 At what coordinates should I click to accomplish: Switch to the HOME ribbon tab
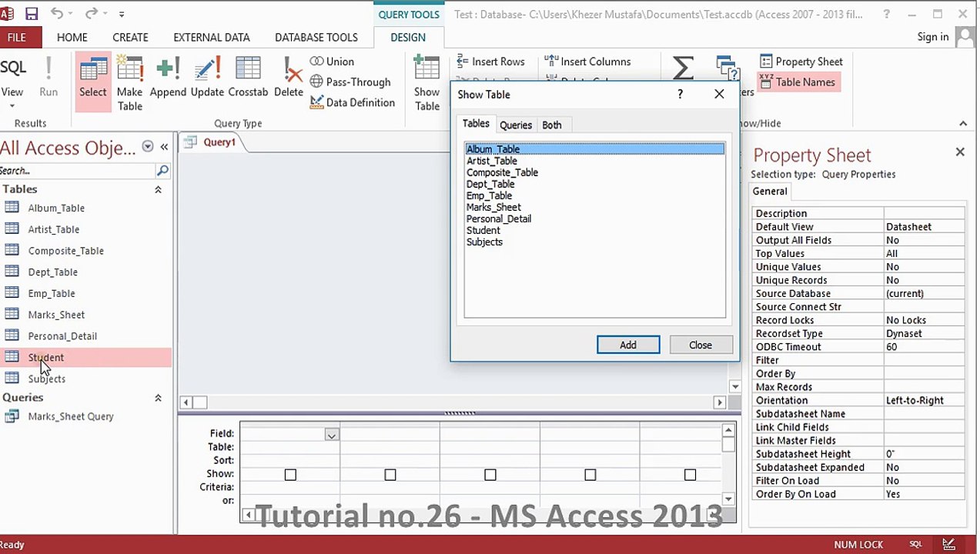(x=72, y=37)
